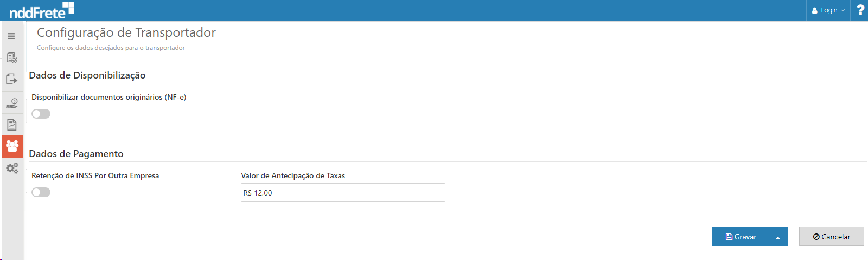Open the document export sidebar icon
Viewport: 868px width, 260px height.
click(11, 79)
